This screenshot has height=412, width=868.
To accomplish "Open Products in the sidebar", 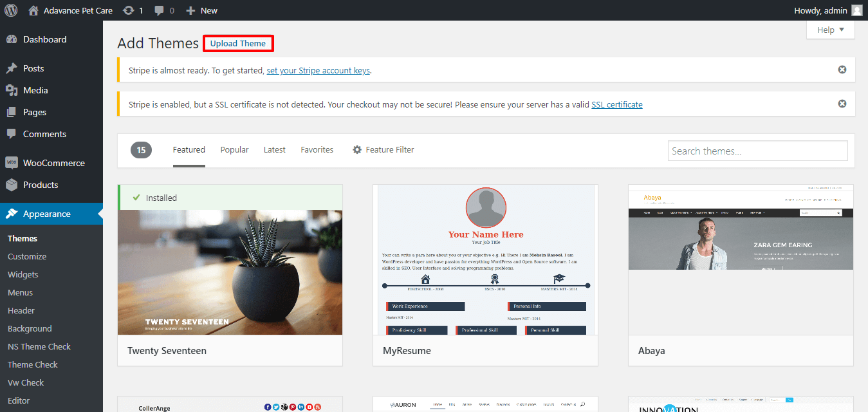I will click(x=40, y=185).
